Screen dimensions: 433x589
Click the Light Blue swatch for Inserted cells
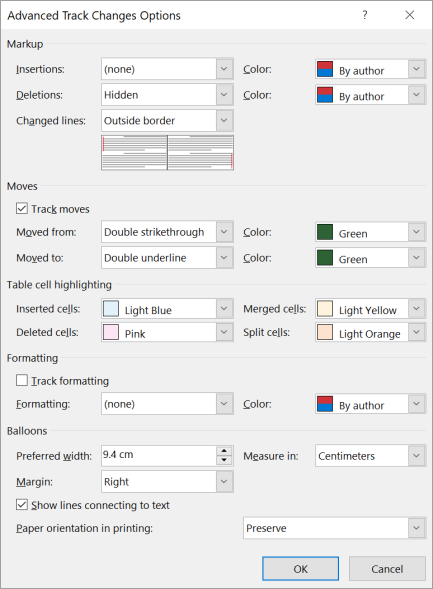click(x=111, y=309)
